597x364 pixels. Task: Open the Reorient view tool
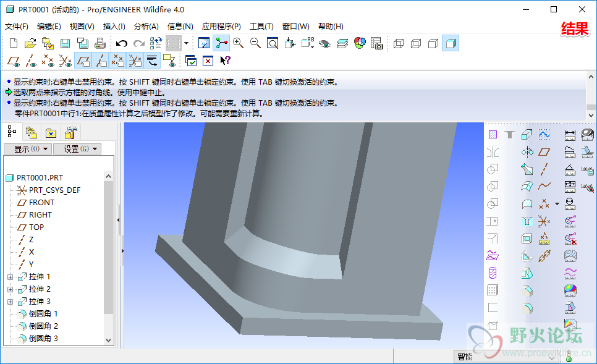(x=290, y=43)
